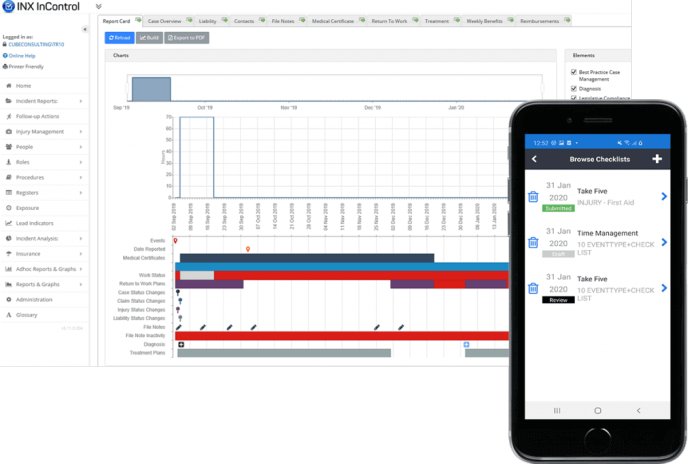Click the Administration gear icon
Screen dimensions: 696x464
coord(8,300)
